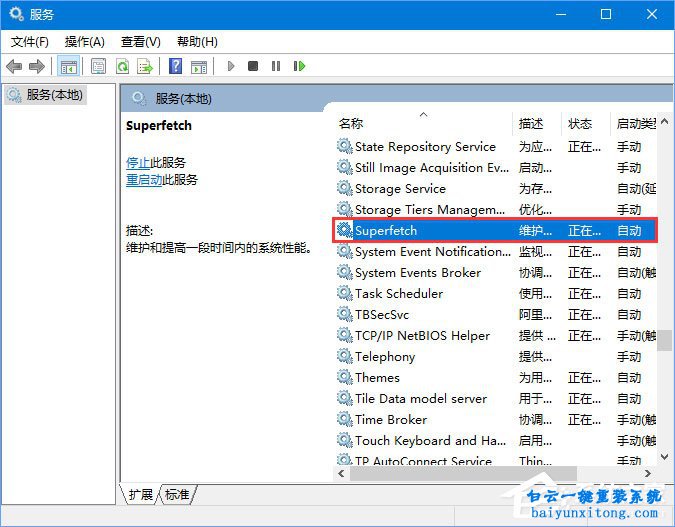675x527 pixels.
Task: Open the Properties toolbar icon
Action: pyautogui.click(x=99, y=66)
